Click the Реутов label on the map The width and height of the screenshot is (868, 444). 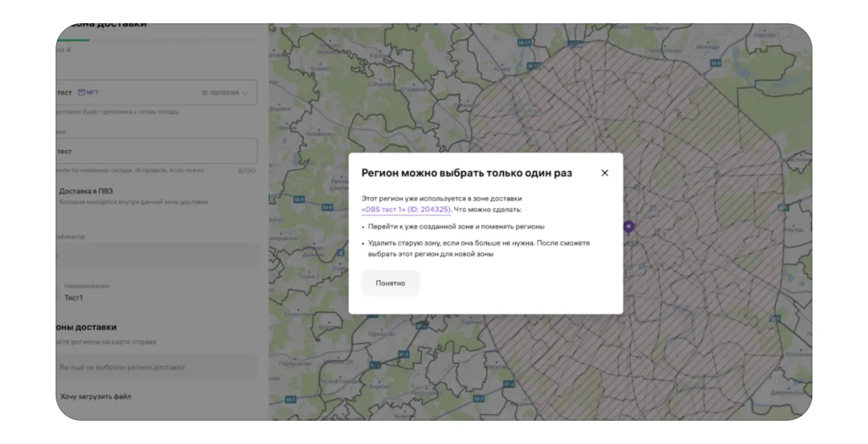click(794, 230)
